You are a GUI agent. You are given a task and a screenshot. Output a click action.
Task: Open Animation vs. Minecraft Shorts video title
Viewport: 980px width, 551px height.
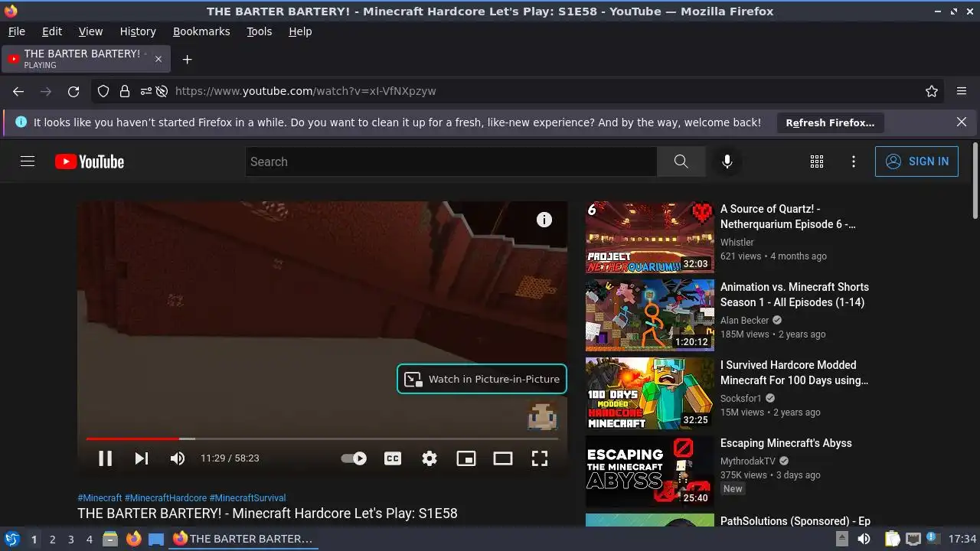[795, 295]
